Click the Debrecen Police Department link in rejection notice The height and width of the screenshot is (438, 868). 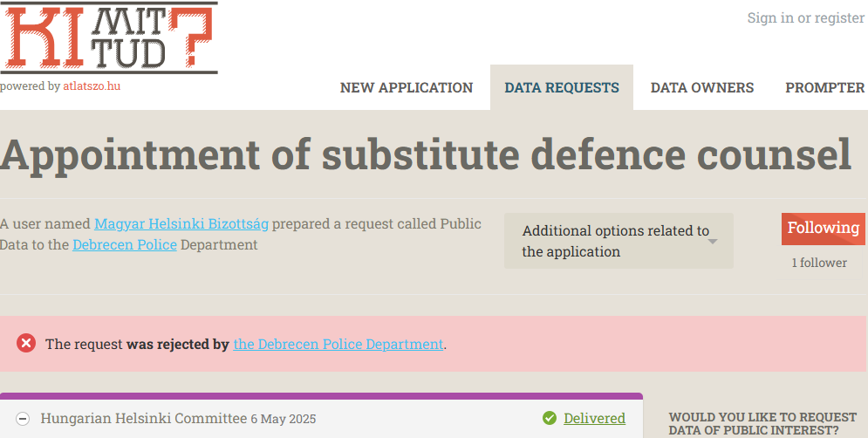point(338,344)
